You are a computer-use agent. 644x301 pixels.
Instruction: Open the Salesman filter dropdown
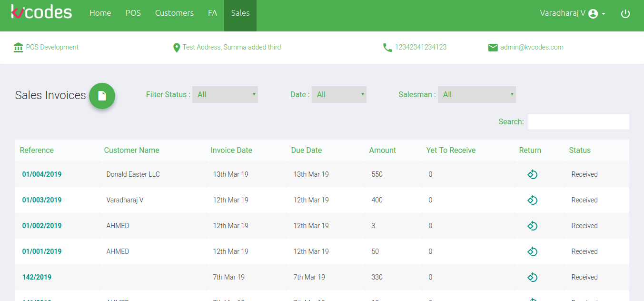click(x=476, y=94)
